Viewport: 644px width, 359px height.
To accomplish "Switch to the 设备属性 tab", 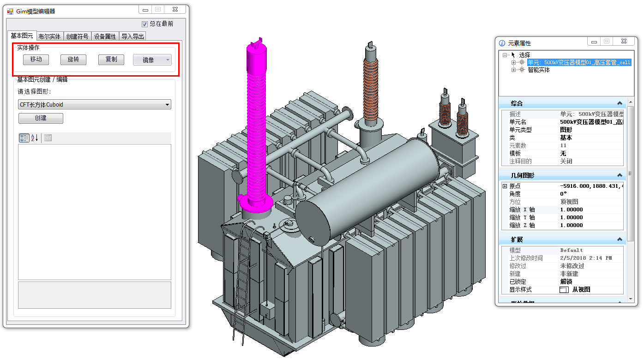I will (x=105, y=36).
